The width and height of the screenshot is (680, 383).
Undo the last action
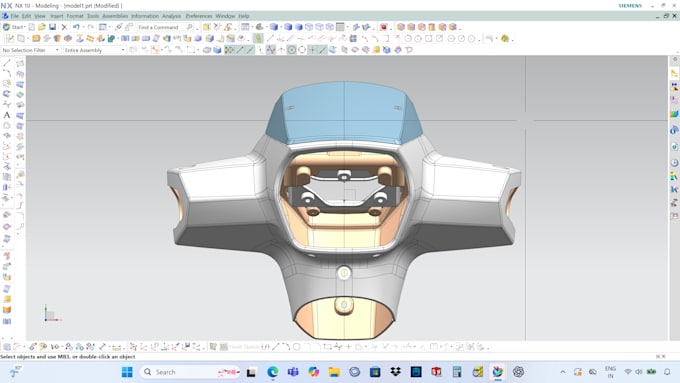point(76,27)
